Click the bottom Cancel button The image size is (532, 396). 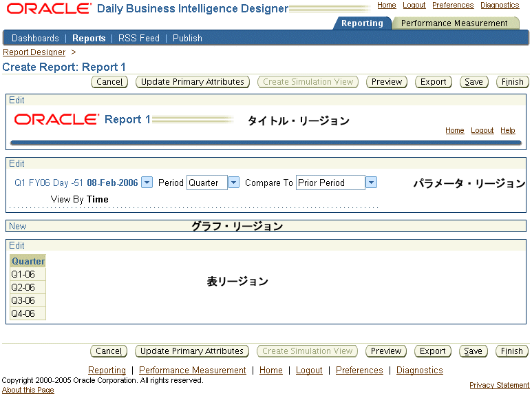coord(109,351)
